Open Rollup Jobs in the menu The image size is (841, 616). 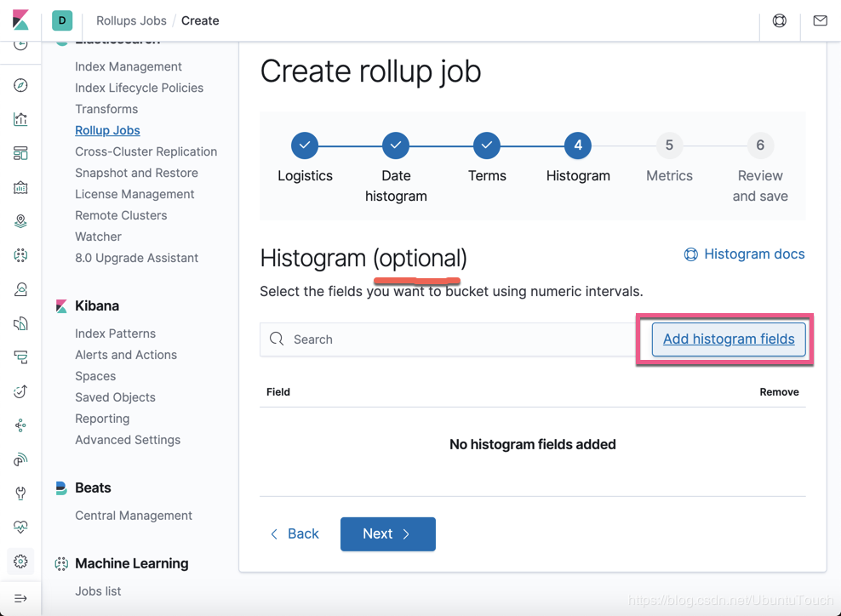click(x=107, y=130)
